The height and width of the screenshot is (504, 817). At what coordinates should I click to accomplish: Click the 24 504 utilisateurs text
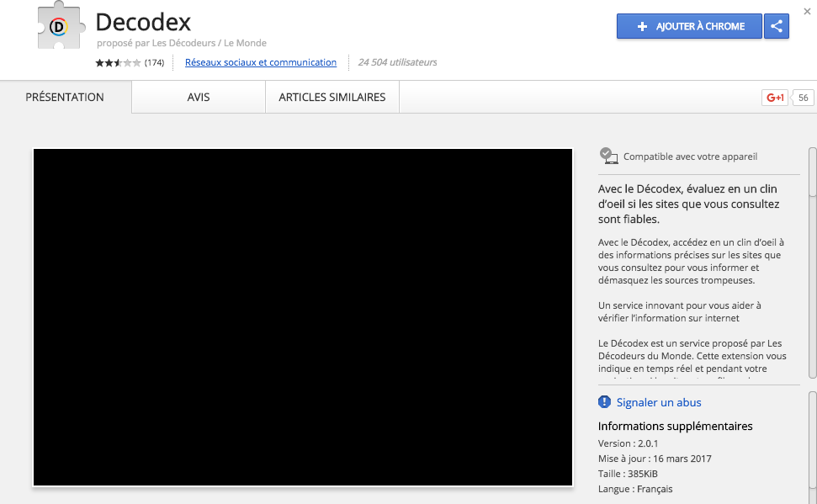[397, 62]
